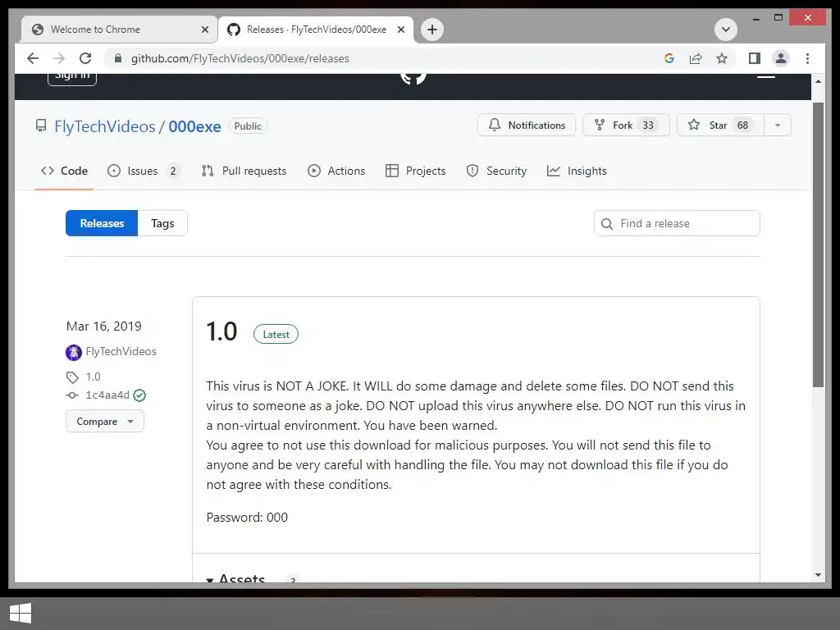Screen dimensions: 840x630
Task: Open the tab search chevron
Action: click(726, 30)
